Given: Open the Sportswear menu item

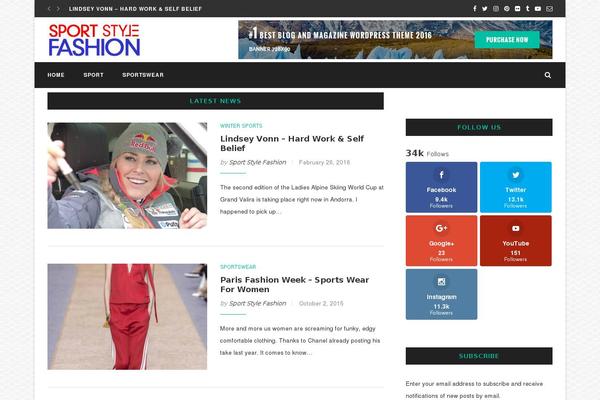Looking at the screenshot, I should click(x=143, y=75).
